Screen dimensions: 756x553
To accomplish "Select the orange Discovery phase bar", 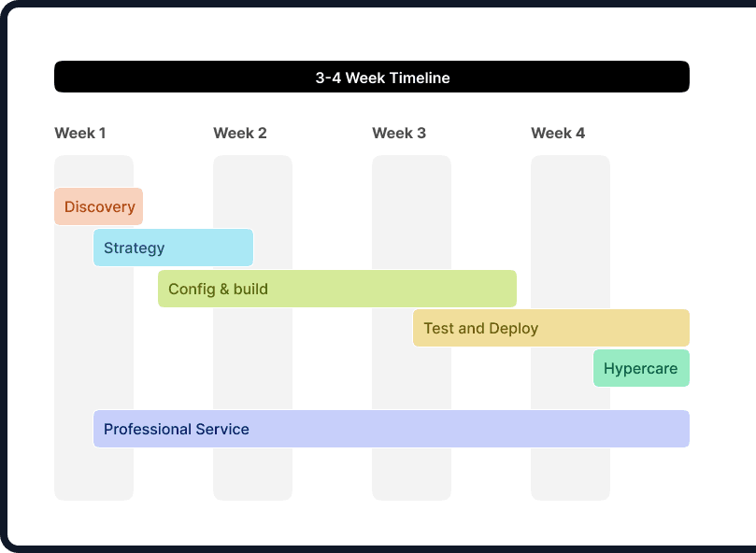I will pos(98,206).
